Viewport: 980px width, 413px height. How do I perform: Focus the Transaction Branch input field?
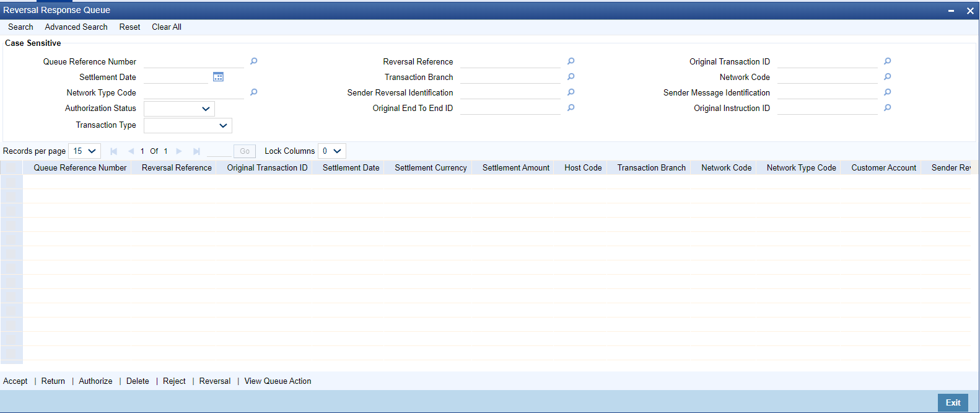coord(510,77)
